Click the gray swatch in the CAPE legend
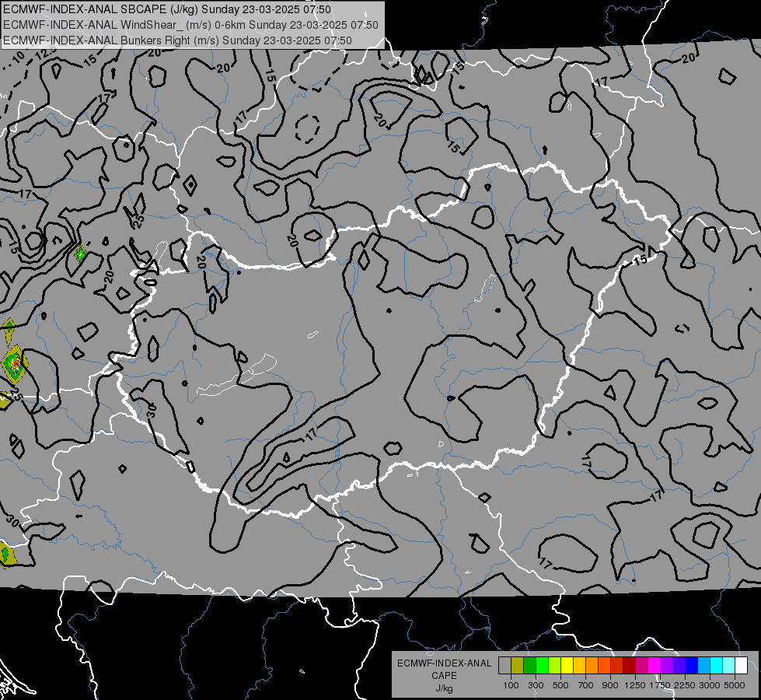The image size is (761, 700). pyautogui.click(x=504, y=665)
